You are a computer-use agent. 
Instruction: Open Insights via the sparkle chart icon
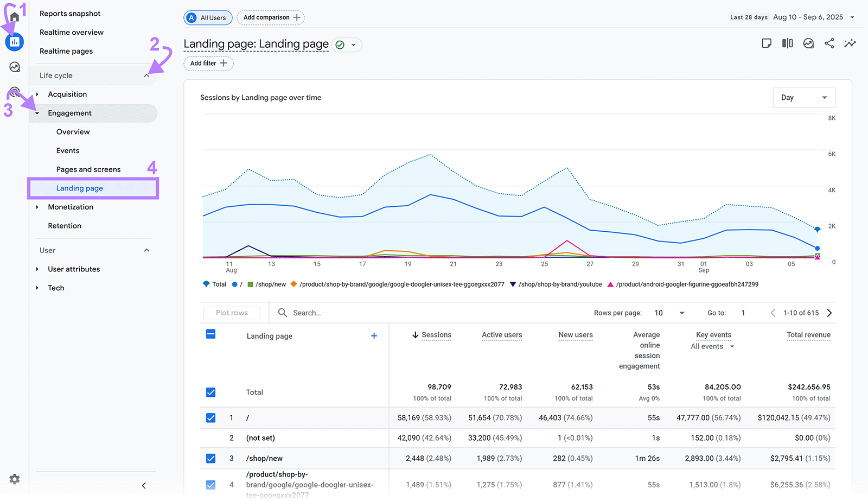[x=850, y=43]
